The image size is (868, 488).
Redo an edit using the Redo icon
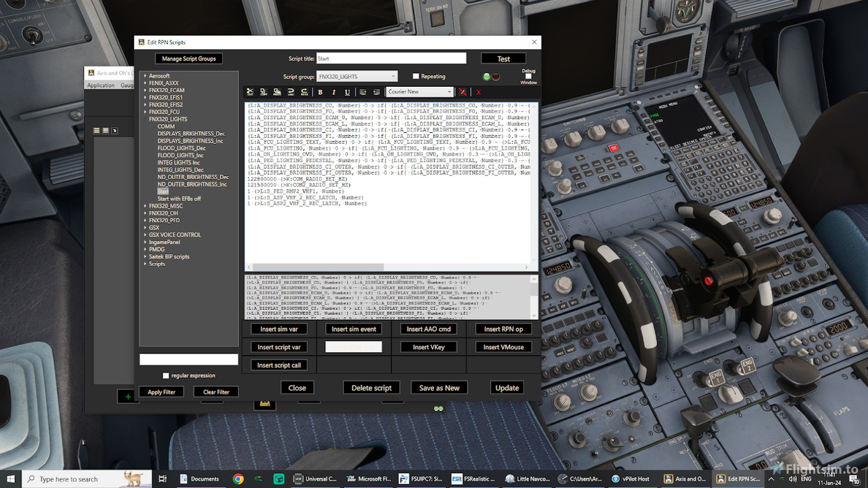point(303,92)
